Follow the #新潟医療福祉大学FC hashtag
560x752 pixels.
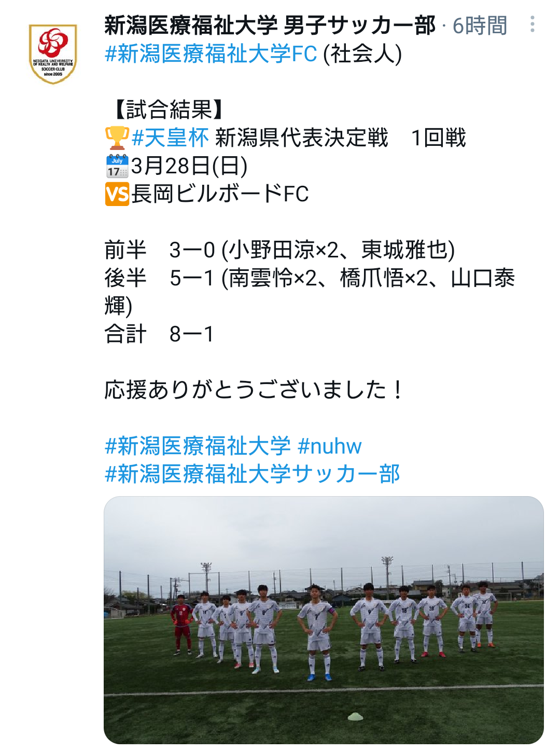click(211, 53)
